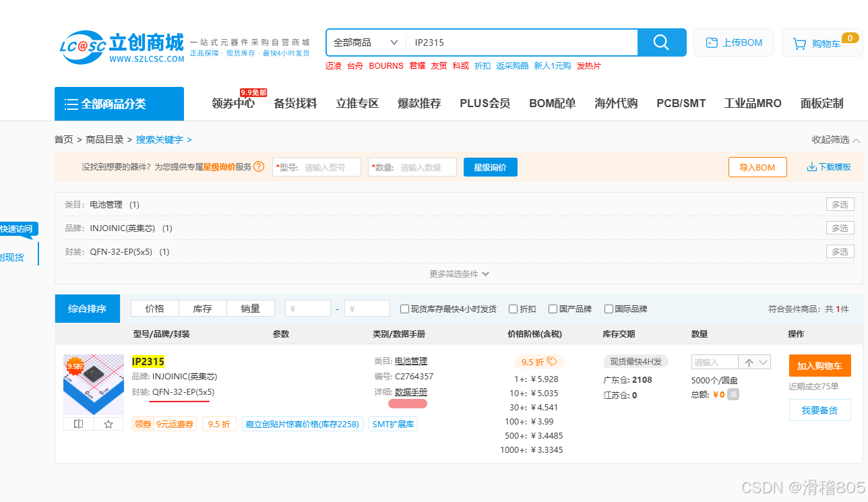Open 立推专区 menu item

357,103
